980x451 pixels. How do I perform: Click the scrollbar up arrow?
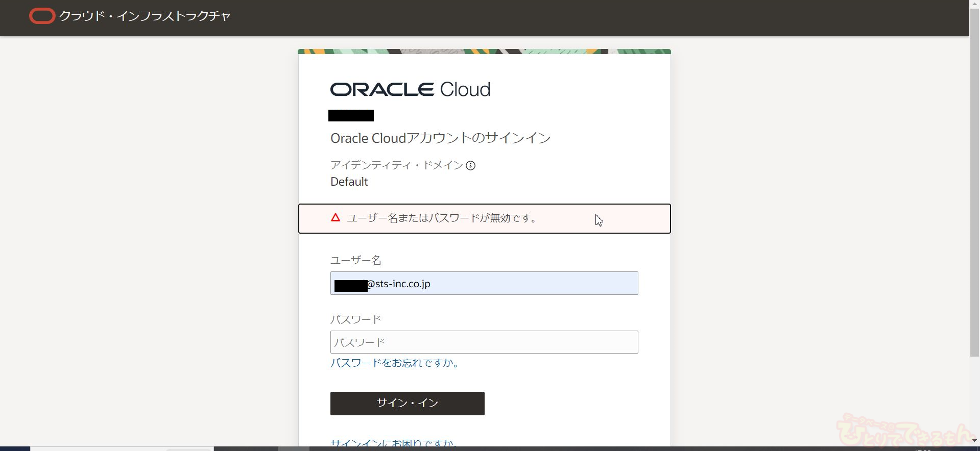[x=974, y=3]
